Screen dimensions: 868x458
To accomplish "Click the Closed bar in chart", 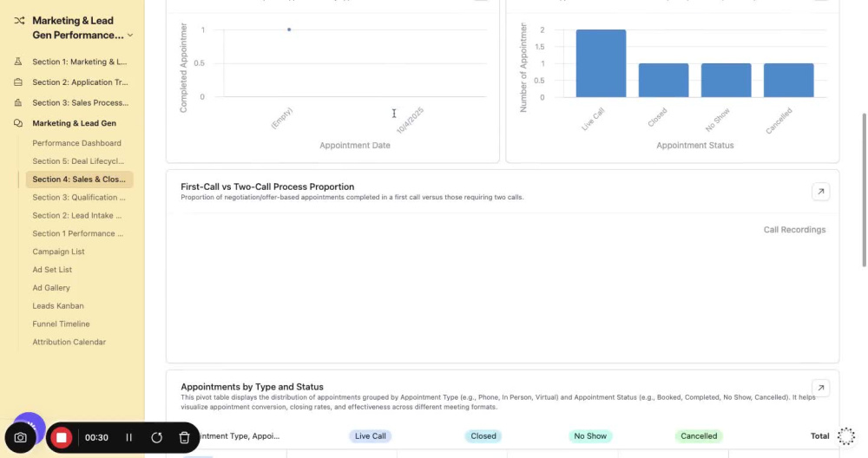I will (x=664, y=80).
